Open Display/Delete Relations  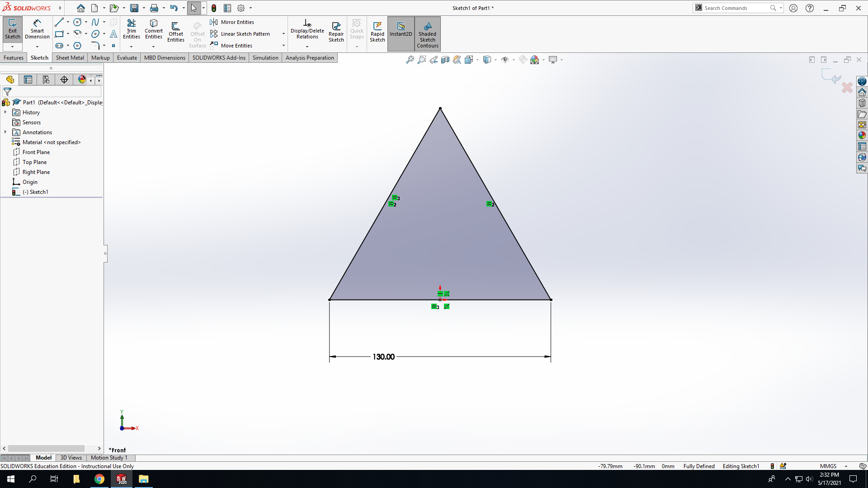[x=307, y=29]
